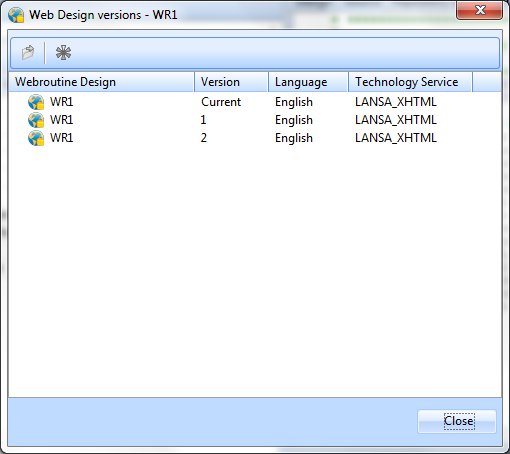Sort by Version column header
This screenshot has height=454, width=510.
(231, 82)
